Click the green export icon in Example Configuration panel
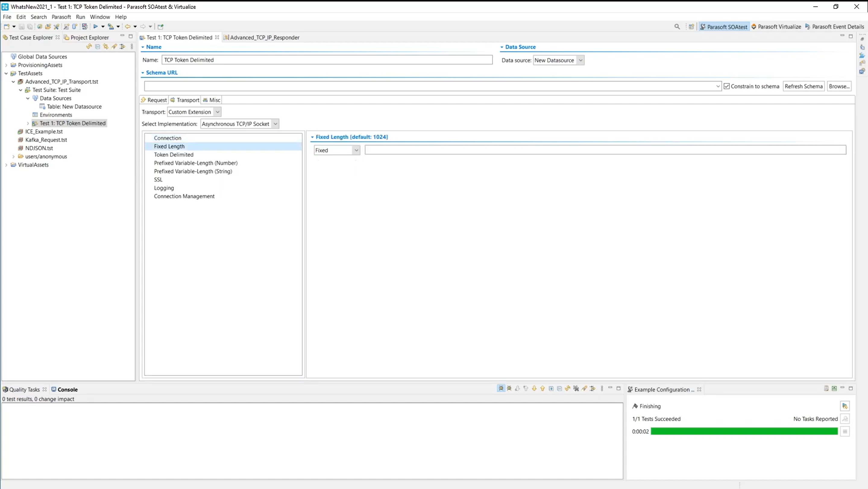 click(x=834, y=388)
